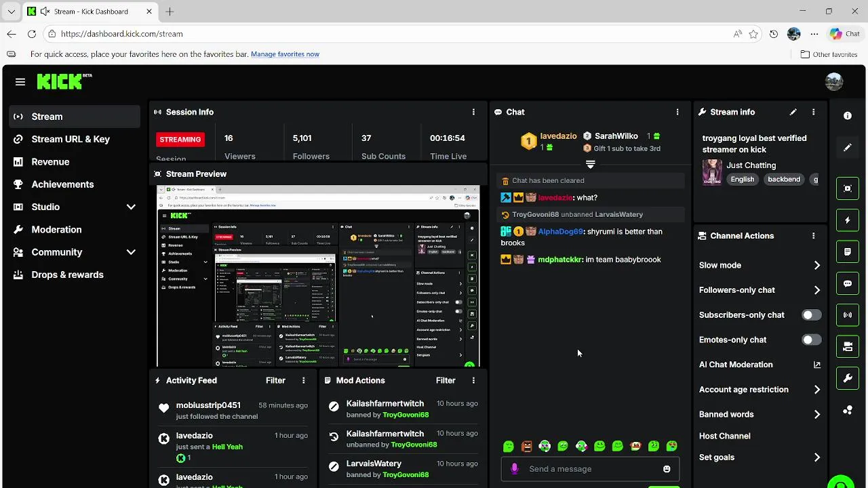Click mobiusstrip0451 in Activity Feed
Screen dimensions: 868x488
pyautogui.click(x=208, y=405)
